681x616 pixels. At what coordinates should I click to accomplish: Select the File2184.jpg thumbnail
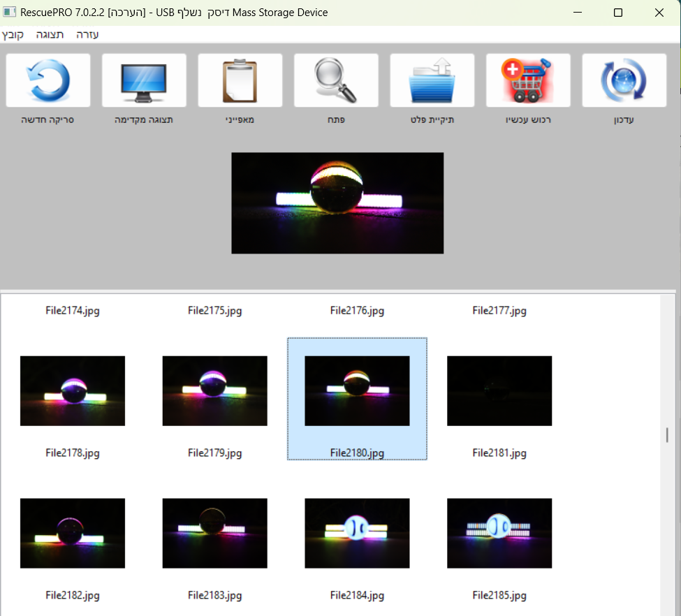click(x=357, y=534)
